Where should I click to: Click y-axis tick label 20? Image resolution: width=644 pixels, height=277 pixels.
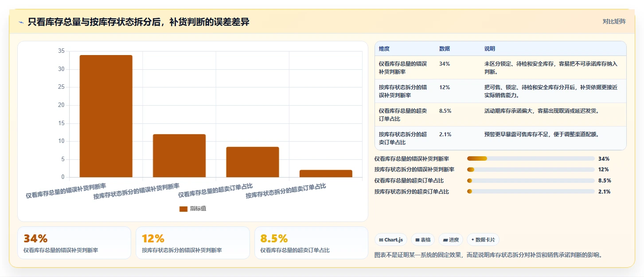61,105
